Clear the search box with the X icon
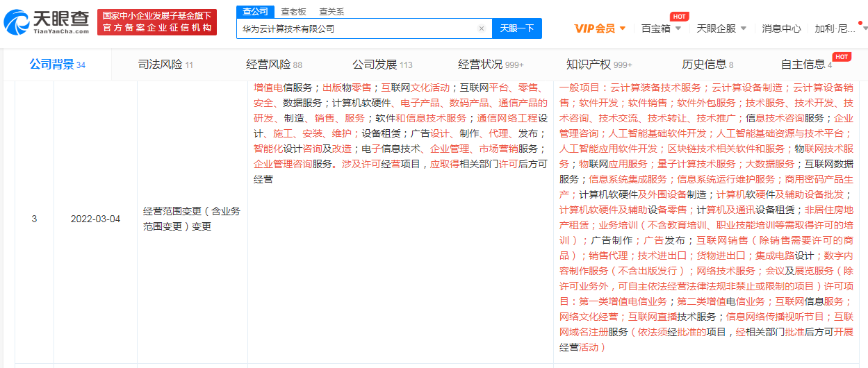868x368 pixels. coord(481,28)
